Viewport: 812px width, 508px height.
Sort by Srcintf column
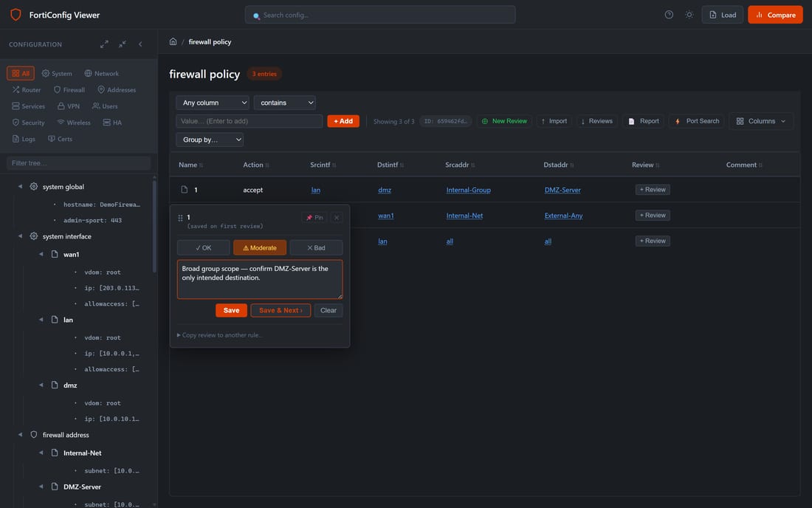323,165
